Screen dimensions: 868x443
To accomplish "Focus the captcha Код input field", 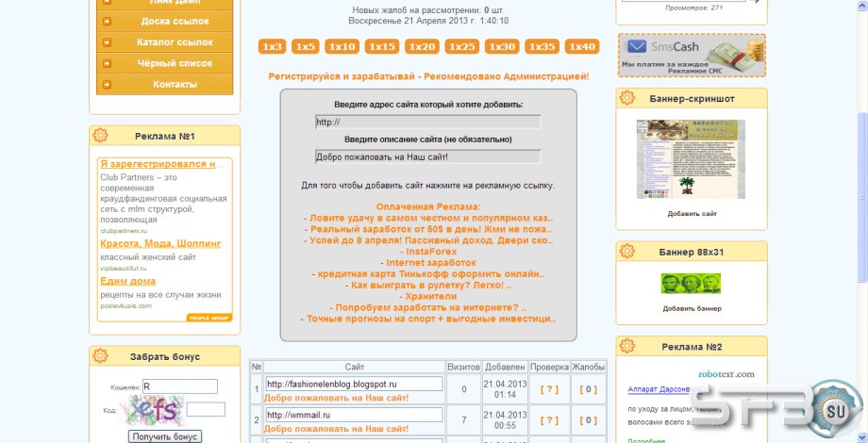I will coord(206,409).
